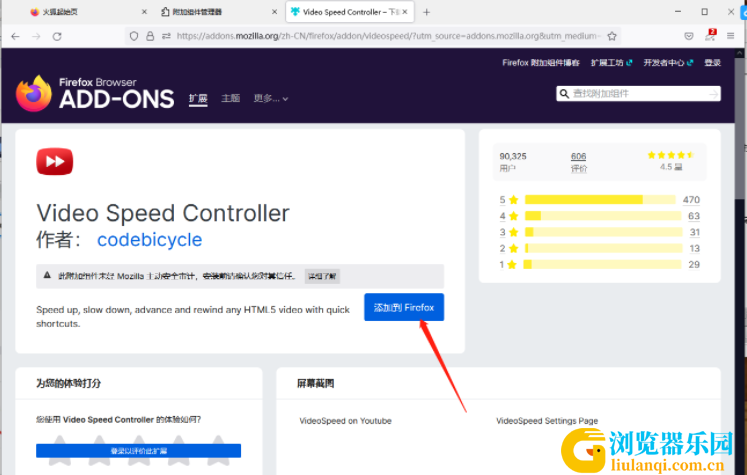
Task: Open the 606 reviews link
Action: point(579,156)
